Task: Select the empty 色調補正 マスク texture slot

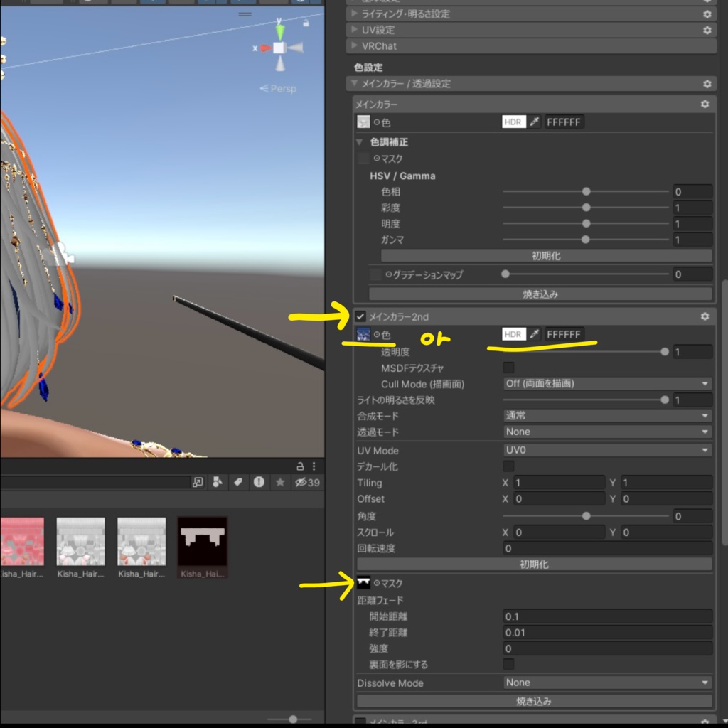Action: coord(363,159)
